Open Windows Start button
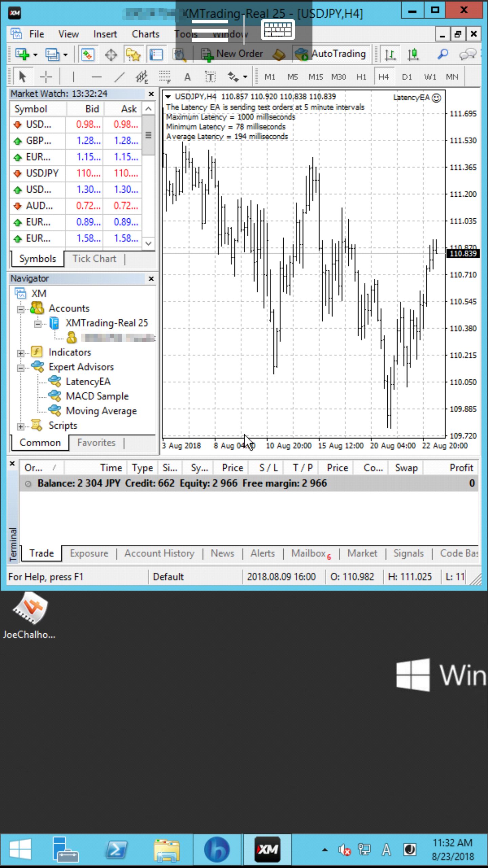This screenshot has width=488, height=868. 20,850
